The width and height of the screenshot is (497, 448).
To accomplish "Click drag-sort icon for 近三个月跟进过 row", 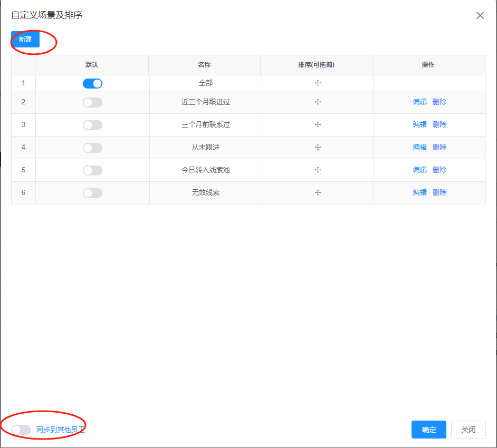I will pyautogui.click(x=318, y=102).
